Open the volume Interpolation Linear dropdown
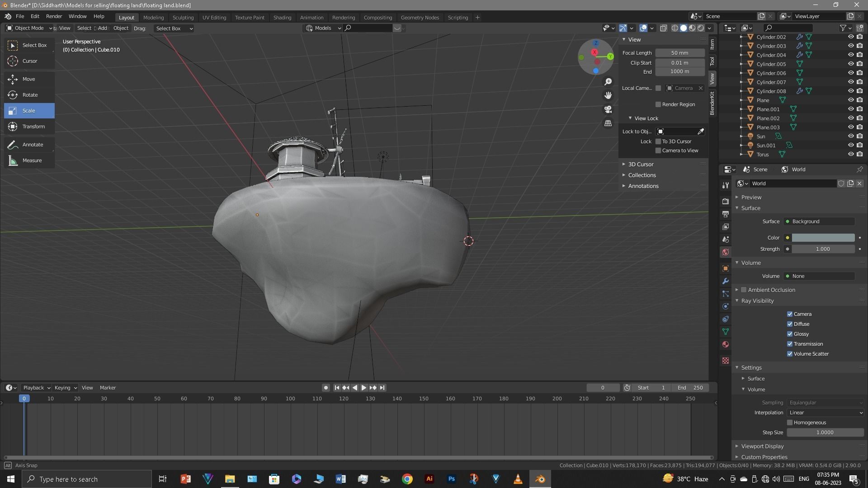This screenshot has width=868, height=488. (825, 413)
